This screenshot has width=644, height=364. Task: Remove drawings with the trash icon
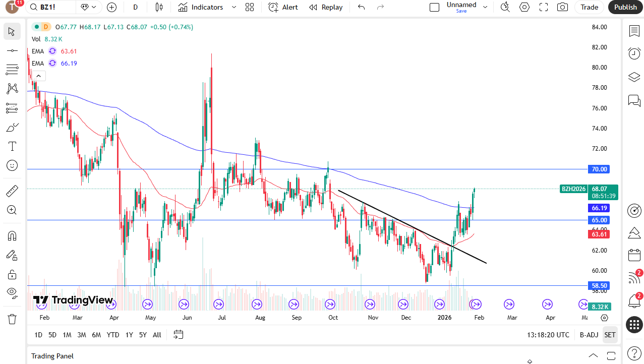[x=12, y=319]
